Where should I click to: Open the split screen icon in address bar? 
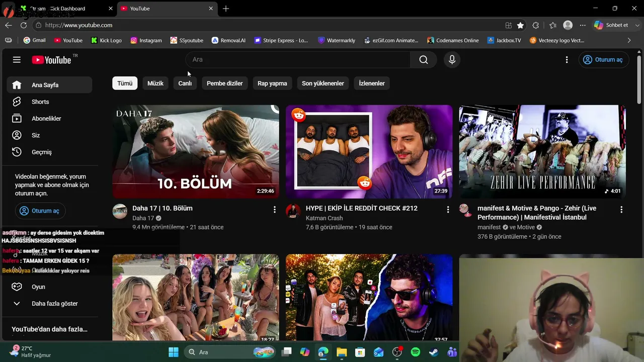pos(509,25)
